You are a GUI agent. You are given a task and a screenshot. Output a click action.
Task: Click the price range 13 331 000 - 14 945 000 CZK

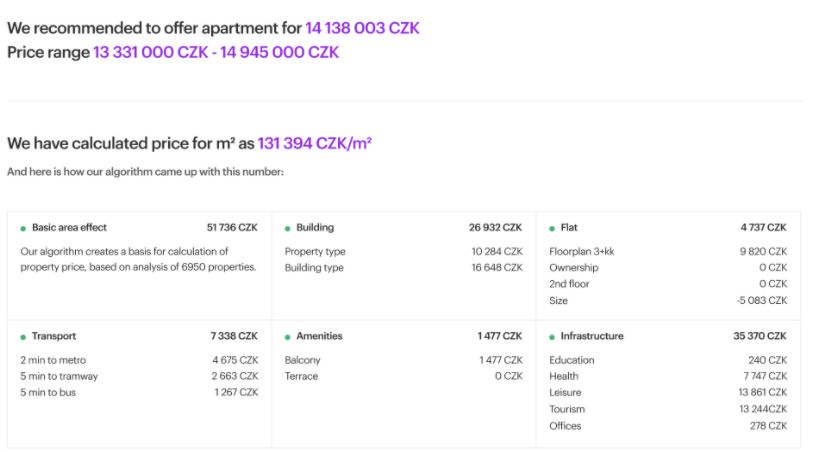pos(216,52)
